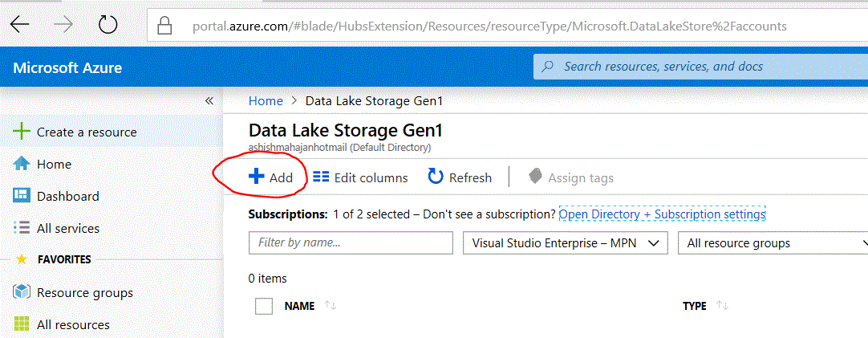868x338 pixels.
Task: Click the Resource groups cube icon
Action: click(x=22, y=292)
